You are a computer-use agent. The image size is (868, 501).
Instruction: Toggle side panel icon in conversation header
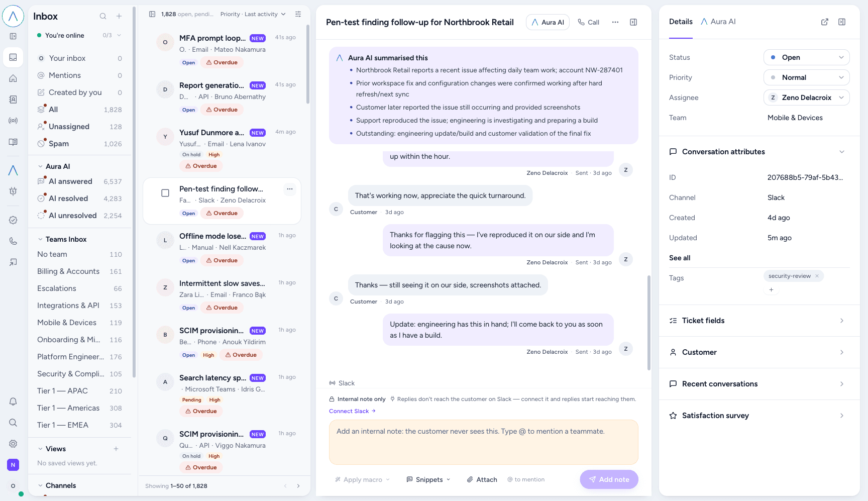coord(633,22)
